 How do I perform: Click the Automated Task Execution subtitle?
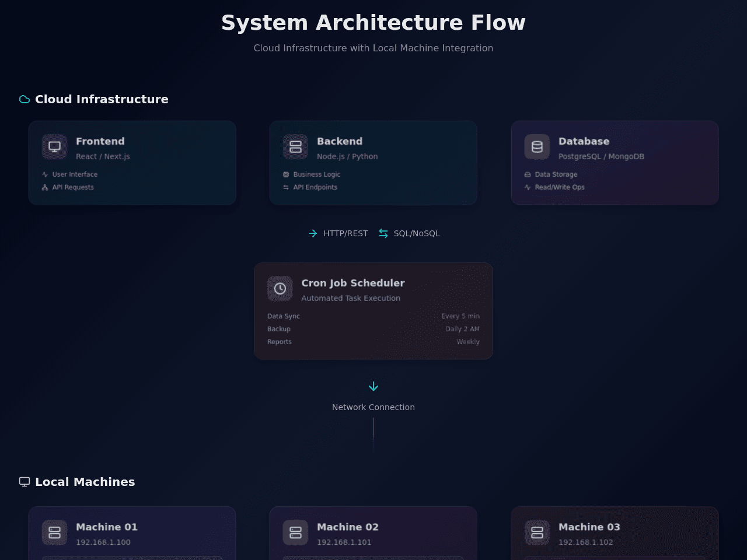[x=351, y=298]
